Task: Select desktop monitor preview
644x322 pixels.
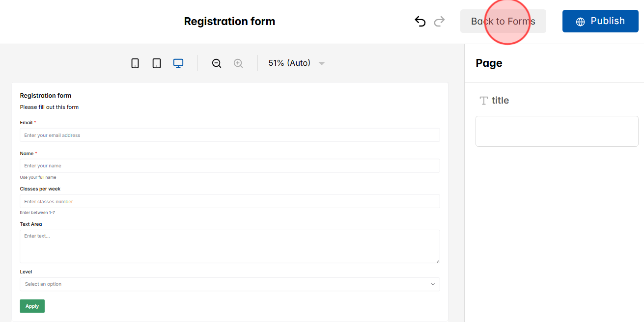Action: (178, 63)
